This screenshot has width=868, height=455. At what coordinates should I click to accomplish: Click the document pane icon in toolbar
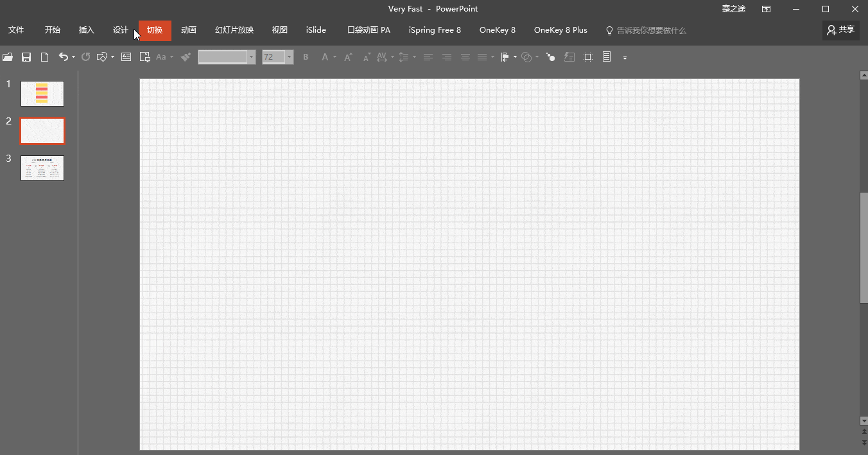[x=607, y=57]
